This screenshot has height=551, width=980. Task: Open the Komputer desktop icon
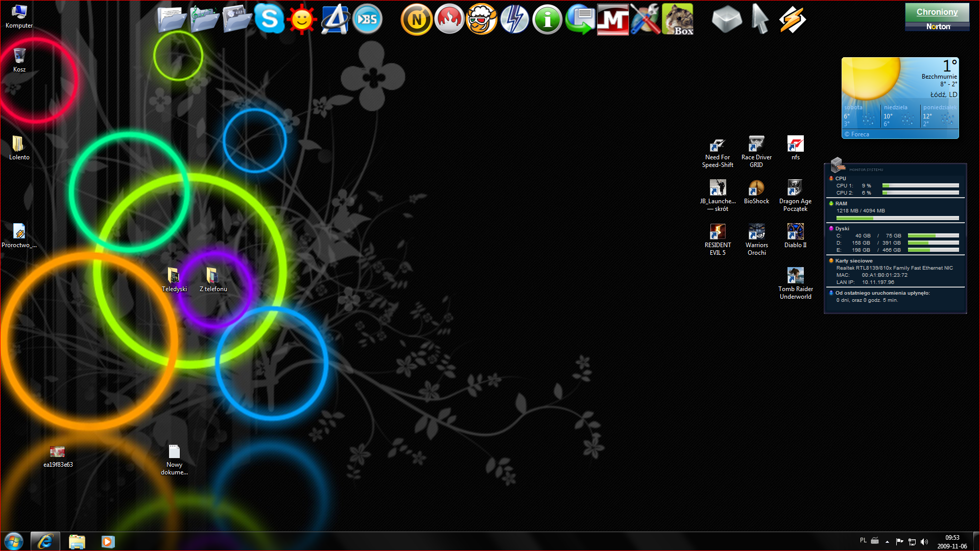pos(19,16)
